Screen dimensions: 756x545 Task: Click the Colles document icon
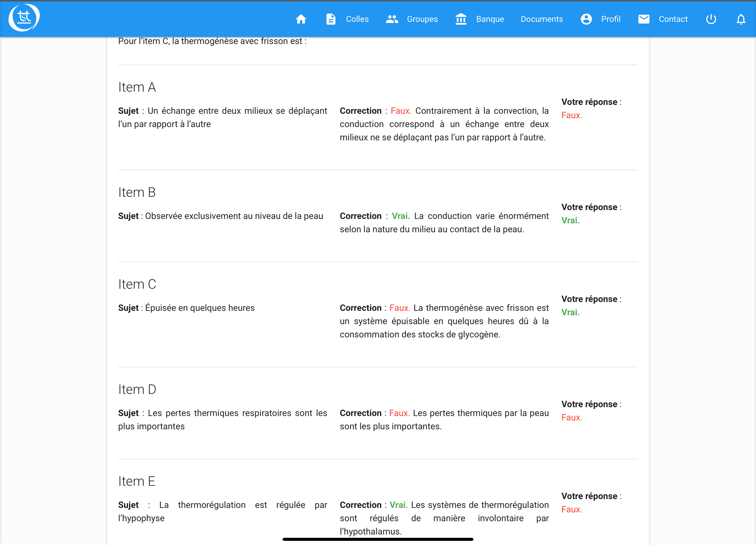(330, 19)
